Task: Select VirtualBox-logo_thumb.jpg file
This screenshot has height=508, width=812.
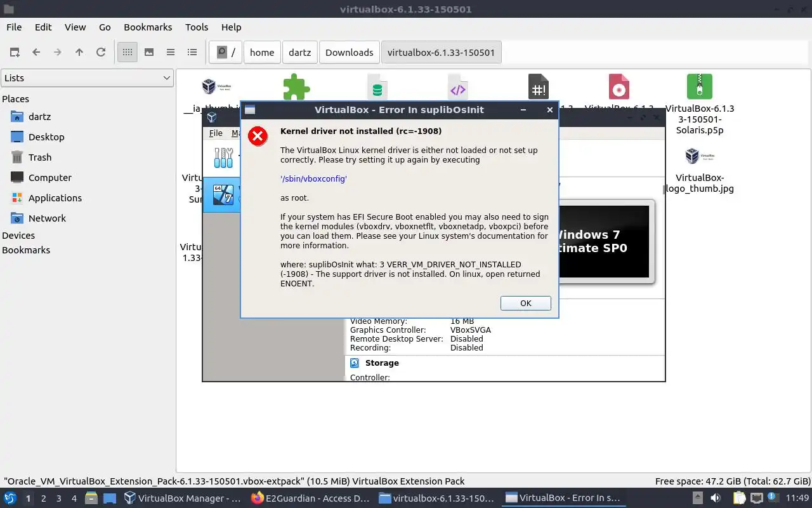Action: click(x=700, y=170)
